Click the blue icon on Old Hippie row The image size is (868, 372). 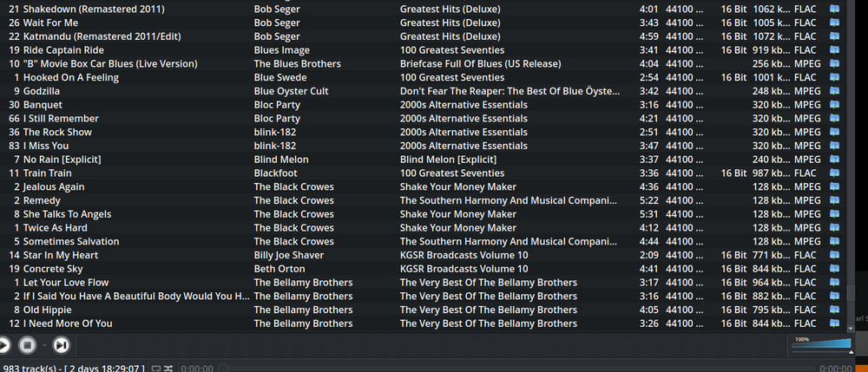[834, 310]
